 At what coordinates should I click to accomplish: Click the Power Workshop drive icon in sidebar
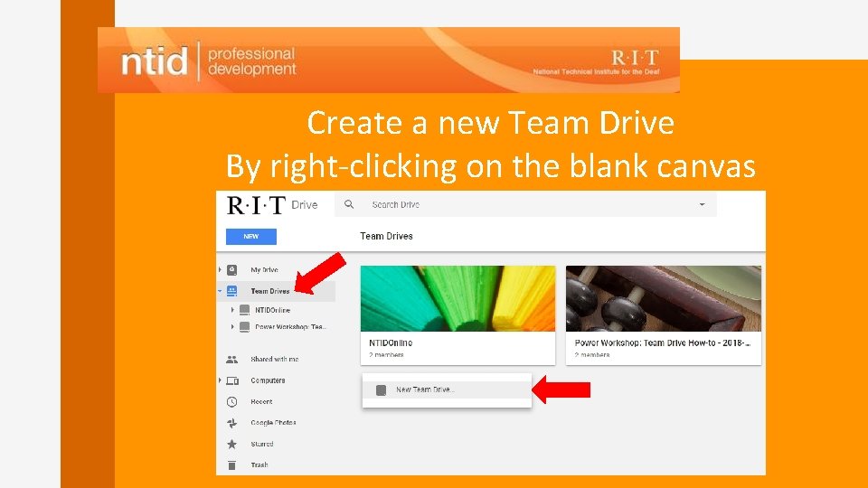244,327
